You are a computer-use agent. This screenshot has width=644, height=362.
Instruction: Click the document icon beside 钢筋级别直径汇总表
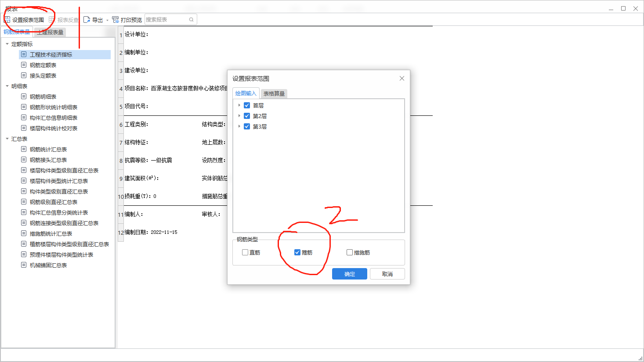24,202
